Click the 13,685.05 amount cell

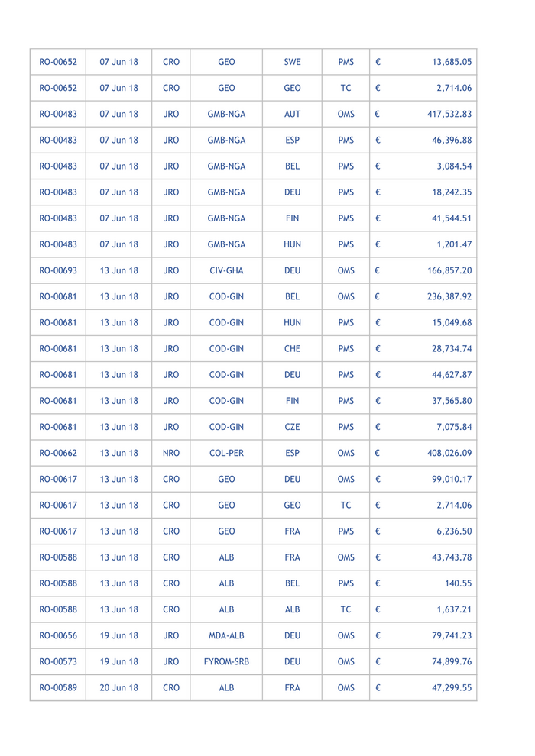pos(451,62)
